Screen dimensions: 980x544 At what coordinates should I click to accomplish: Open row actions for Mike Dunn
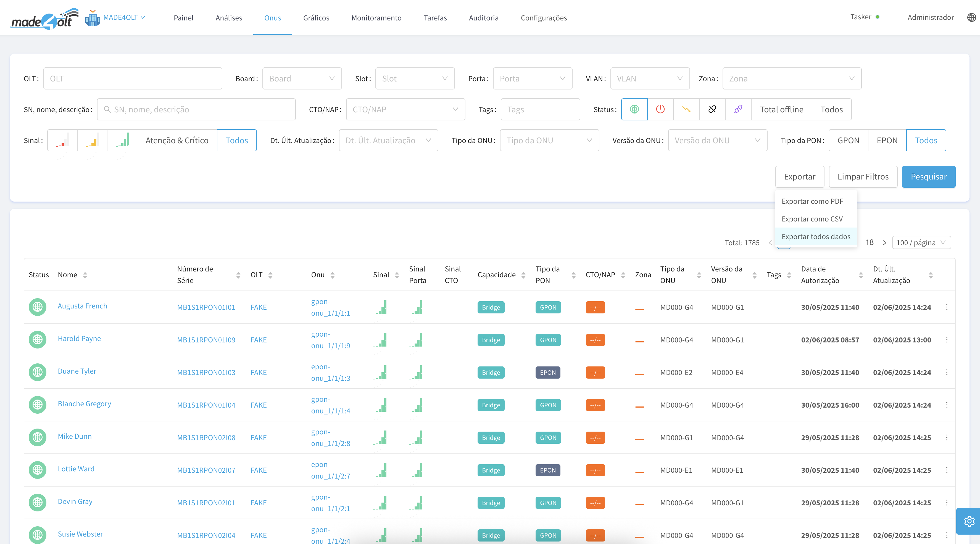[x=947, y=437]
